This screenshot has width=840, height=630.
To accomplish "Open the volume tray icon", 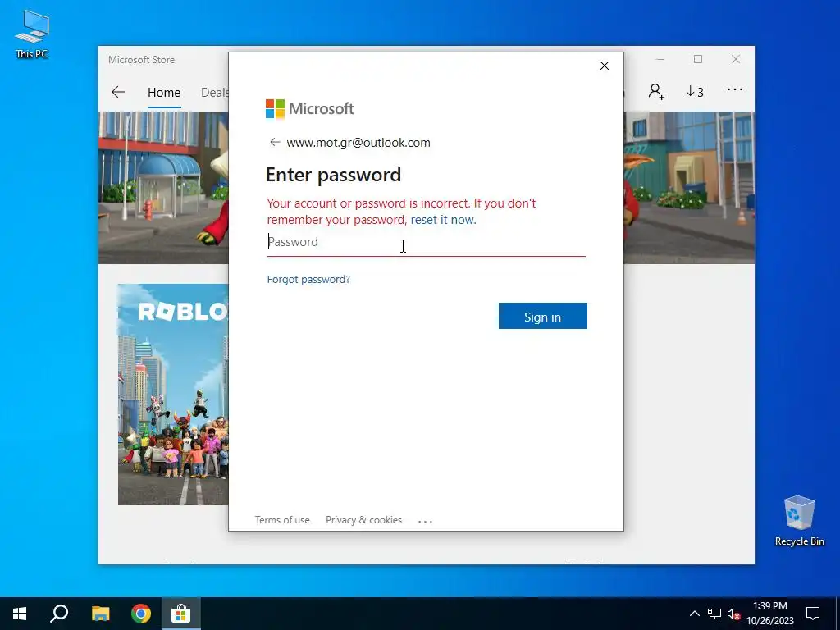I will (733, 614).
